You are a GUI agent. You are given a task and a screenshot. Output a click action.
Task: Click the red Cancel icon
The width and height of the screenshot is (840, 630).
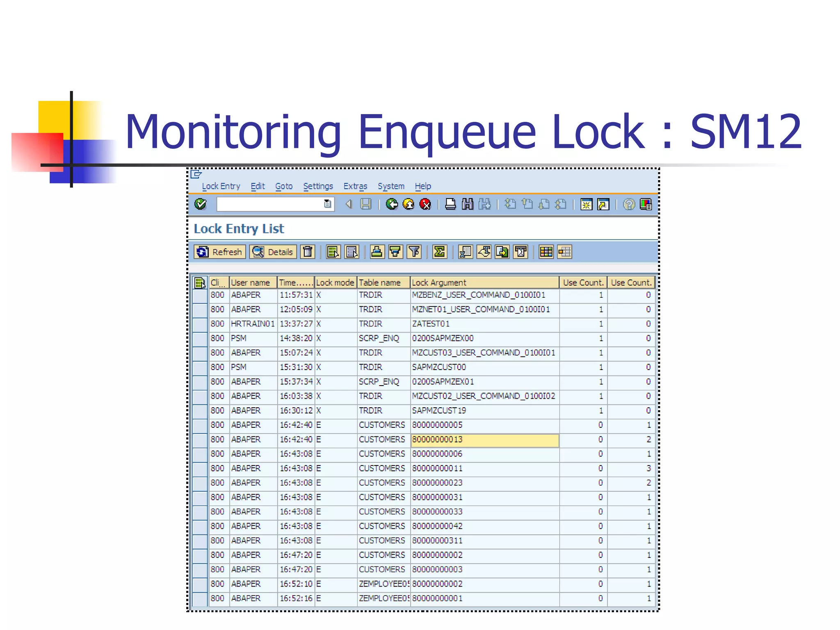(425, 204)
